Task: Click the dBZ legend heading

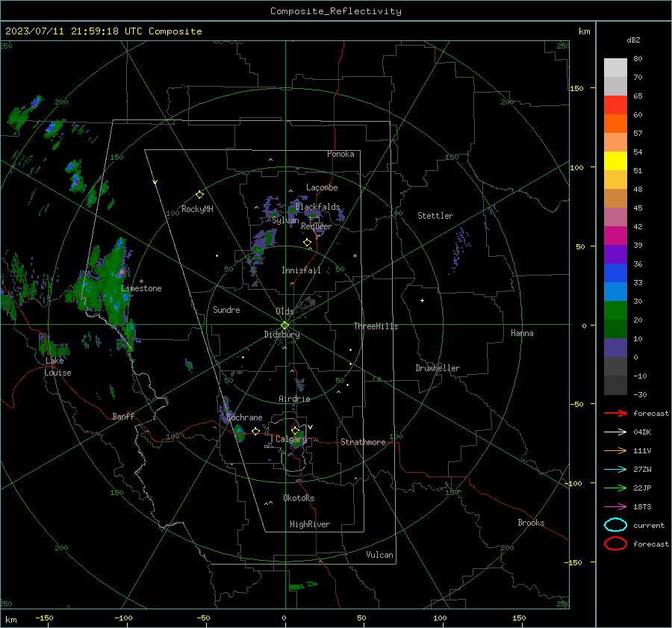Action: [x=633, y=40]
